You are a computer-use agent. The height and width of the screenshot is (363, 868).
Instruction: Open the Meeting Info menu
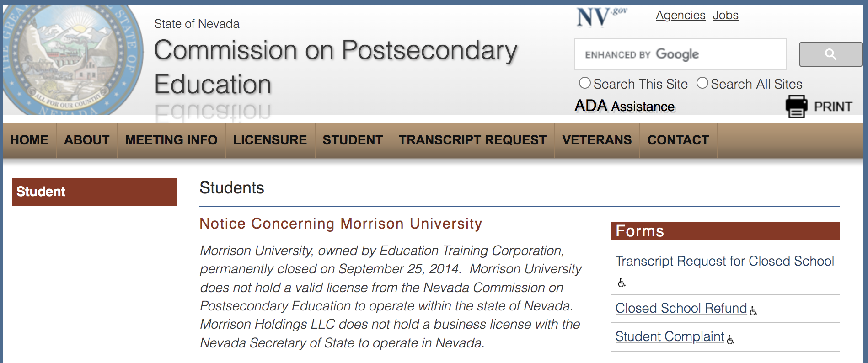pos(171,140)
